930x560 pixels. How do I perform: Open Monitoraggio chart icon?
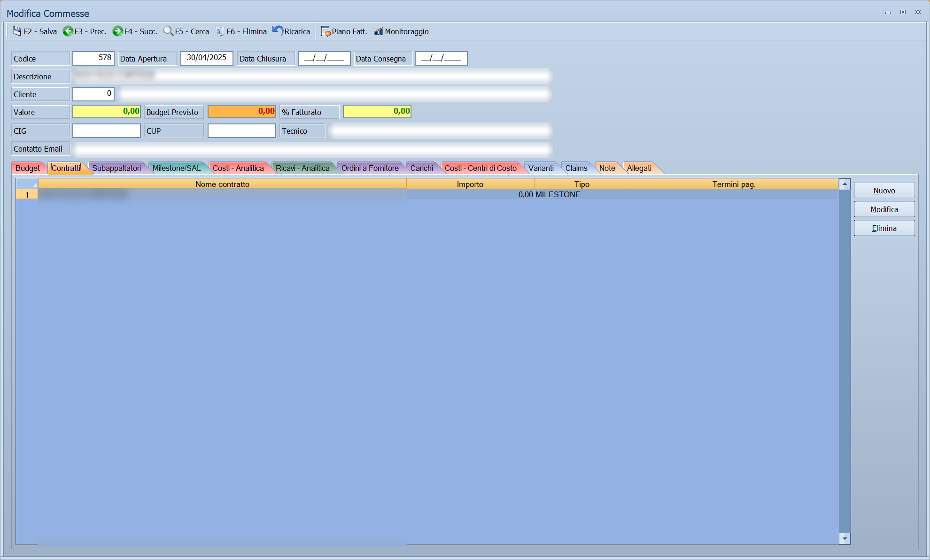click(379, 31)
